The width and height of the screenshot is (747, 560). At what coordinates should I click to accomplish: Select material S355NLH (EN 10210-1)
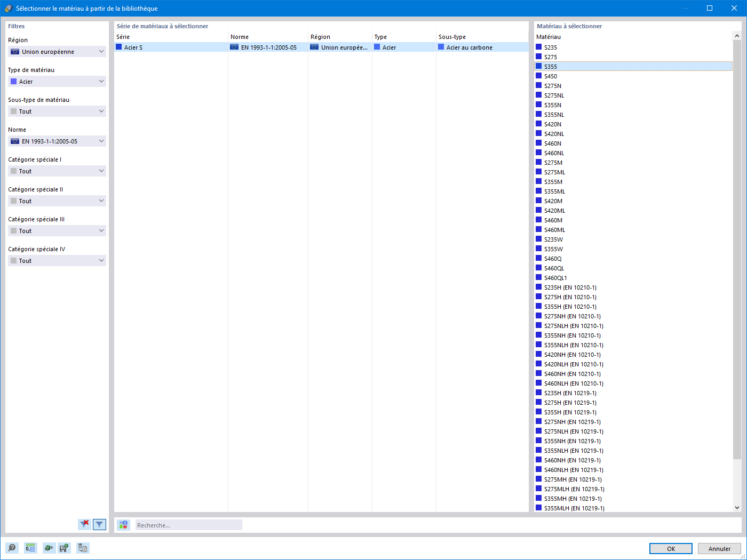pyautogui.click(x=633, y=345)
